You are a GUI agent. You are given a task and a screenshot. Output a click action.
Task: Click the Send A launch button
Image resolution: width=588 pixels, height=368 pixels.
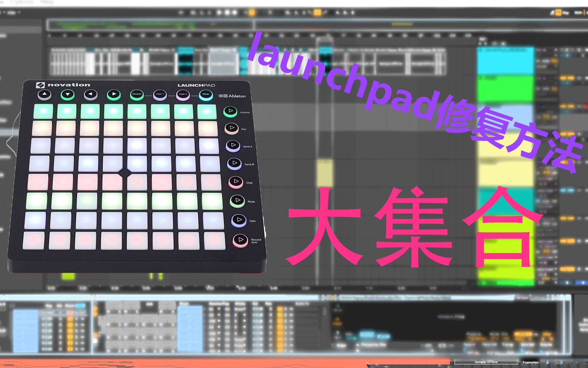233,145
